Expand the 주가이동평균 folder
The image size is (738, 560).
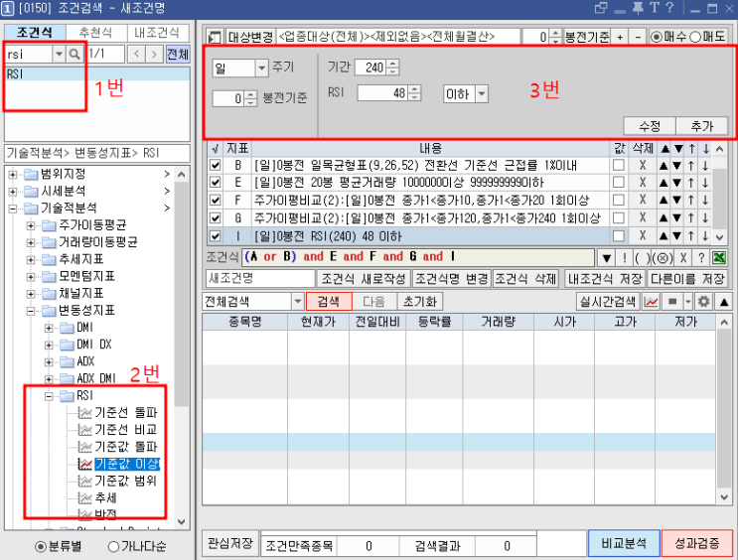pyautogui.click(x=31, y=225)
